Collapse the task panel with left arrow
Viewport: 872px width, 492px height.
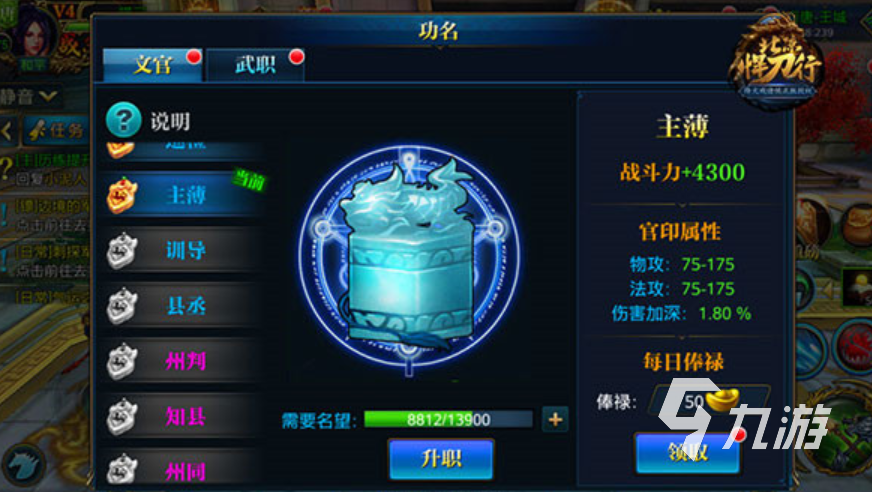tap(7, 131)
